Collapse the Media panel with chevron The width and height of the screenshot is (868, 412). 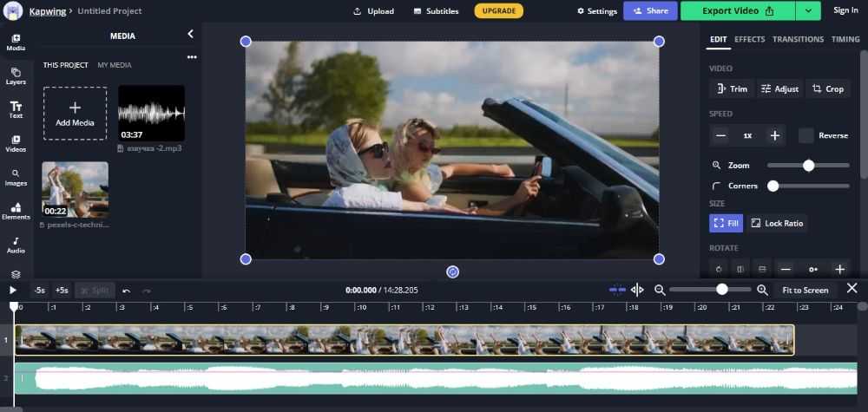click(191, 34)
